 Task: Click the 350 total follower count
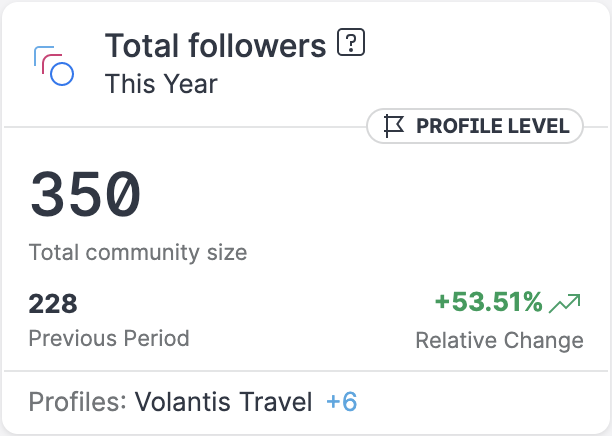[x=85, y=195]
